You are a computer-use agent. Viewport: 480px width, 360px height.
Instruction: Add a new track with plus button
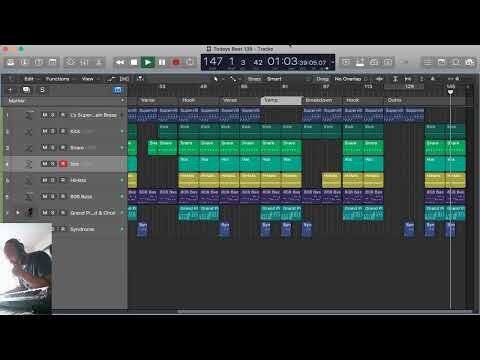click(10, 90)
